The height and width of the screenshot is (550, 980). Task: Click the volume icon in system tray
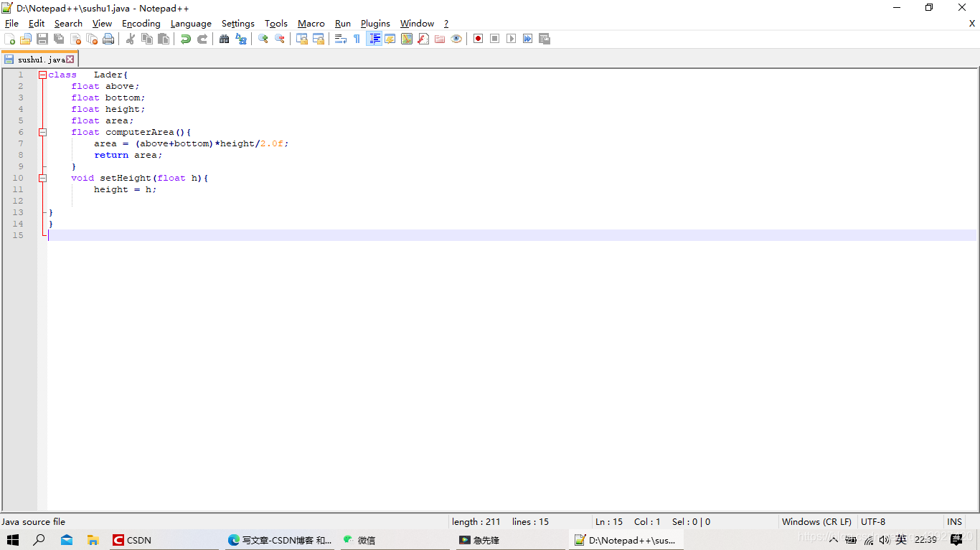coord(885,540)
